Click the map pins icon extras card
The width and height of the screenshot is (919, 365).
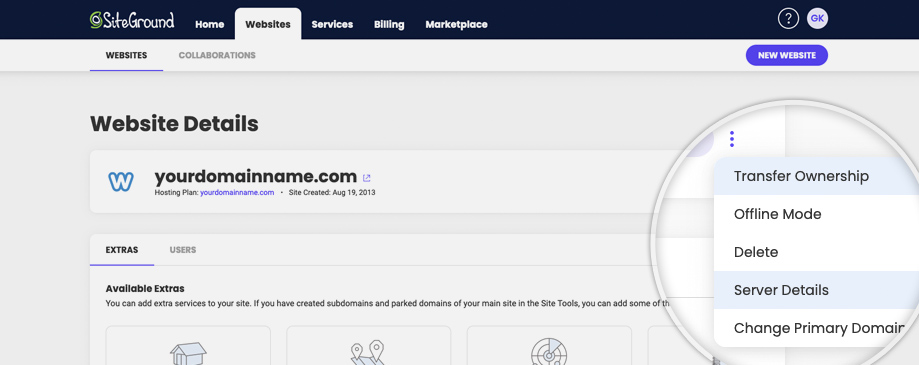[x=369, y=346]
